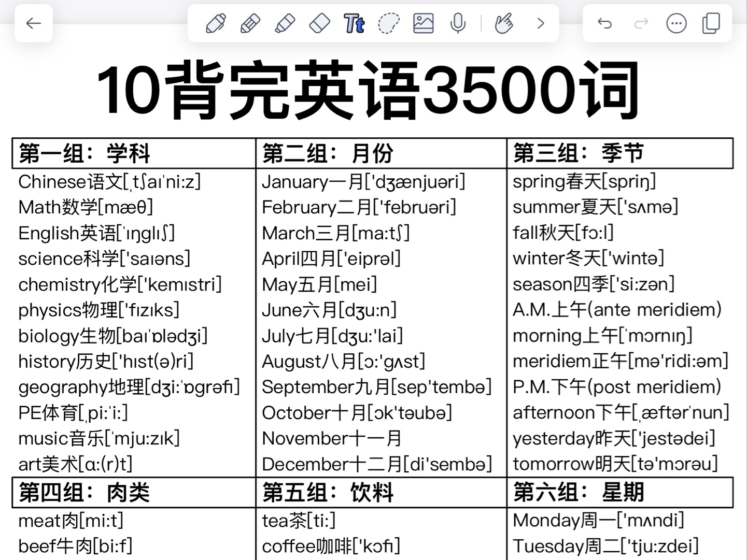
Task: Redo the last undone action
Action: pyautogui.click(x=641, y=23)
